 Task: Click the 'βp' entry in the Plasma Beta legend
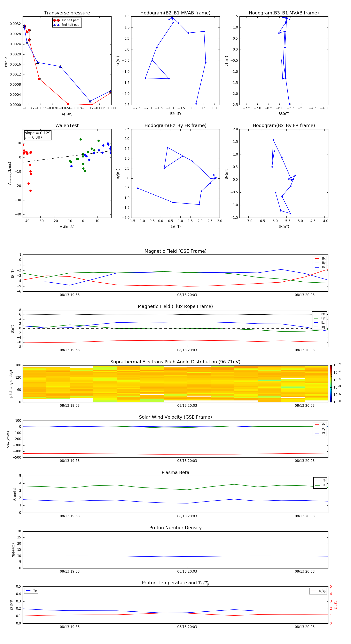[x=320, y=480]
